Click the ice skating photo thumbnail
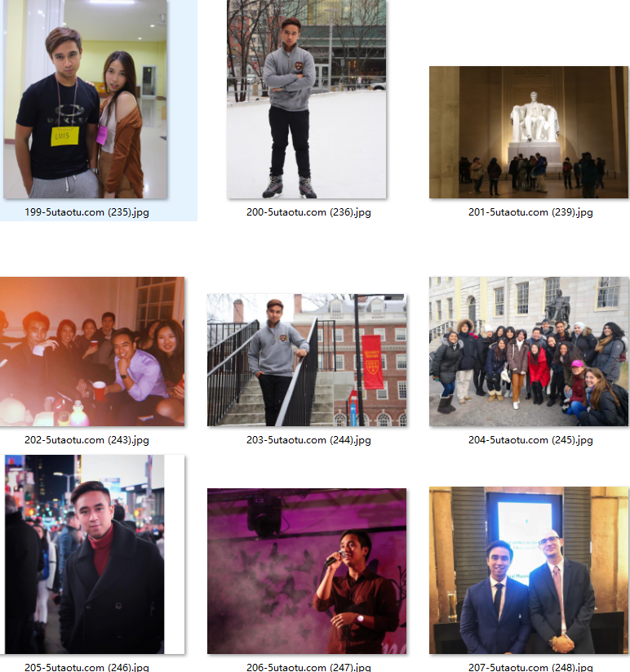The width and height of the screenshot is (630, 672). coord(307,99)
